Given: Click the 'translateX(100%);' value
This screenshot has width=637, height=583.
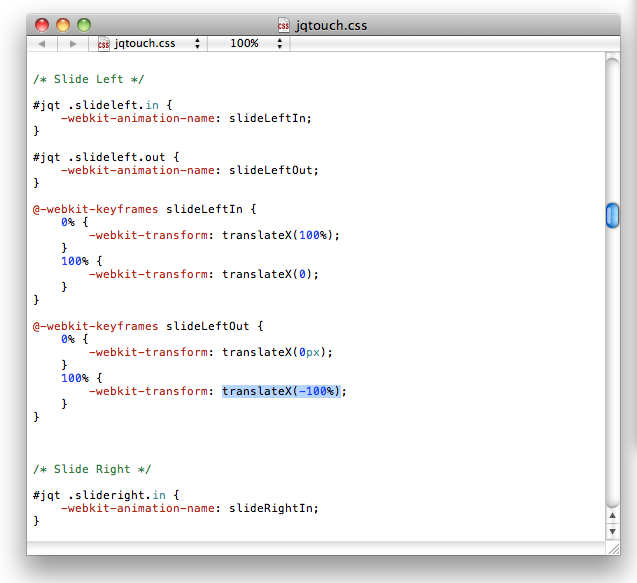Looking at the screenshot, I should pos(281,235).
